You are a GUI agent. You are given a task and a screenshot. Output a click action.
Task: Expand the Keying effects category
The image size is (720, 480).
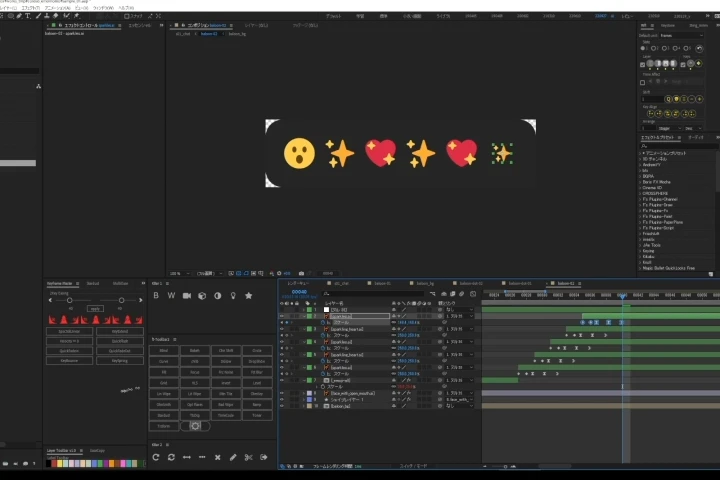pyautogui.click(x=641, y=251)
